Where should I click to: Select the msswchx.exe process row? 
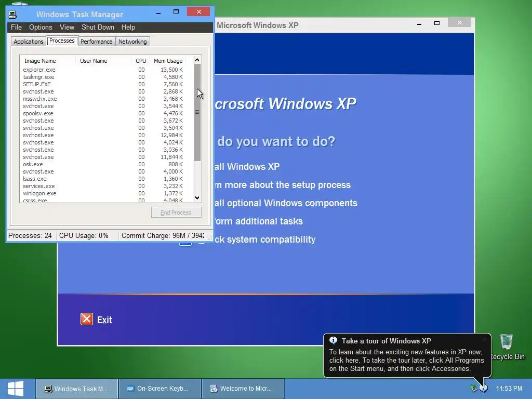point(103,99)
